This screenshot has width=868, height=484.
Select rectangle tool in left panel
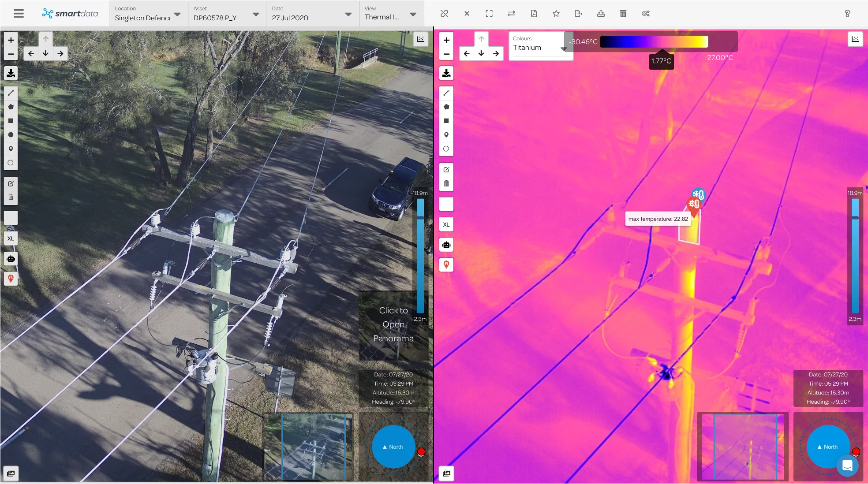(x=11, y=121)
